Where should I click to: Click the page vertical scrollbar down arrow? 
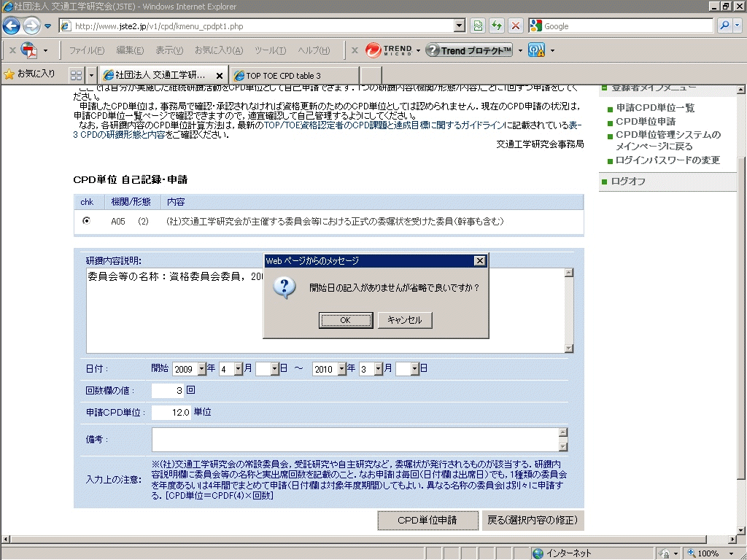click(x=741, y=530)
